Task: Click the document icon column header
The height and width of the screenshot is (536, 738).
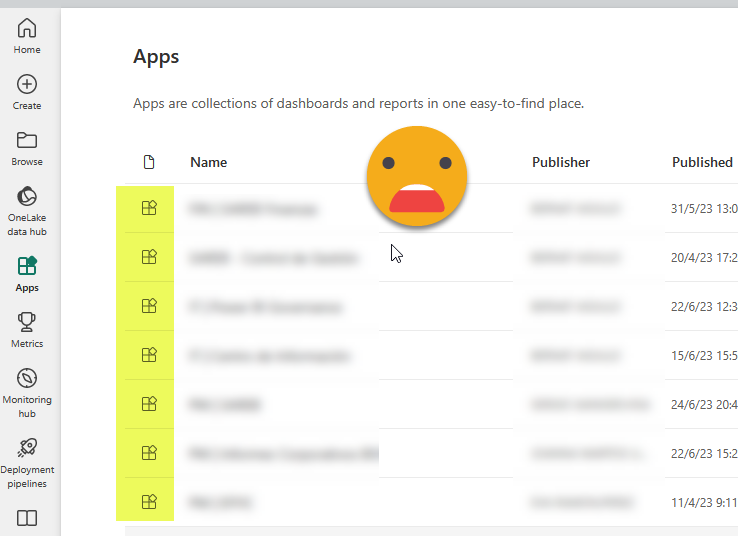Action: [149, 162]
